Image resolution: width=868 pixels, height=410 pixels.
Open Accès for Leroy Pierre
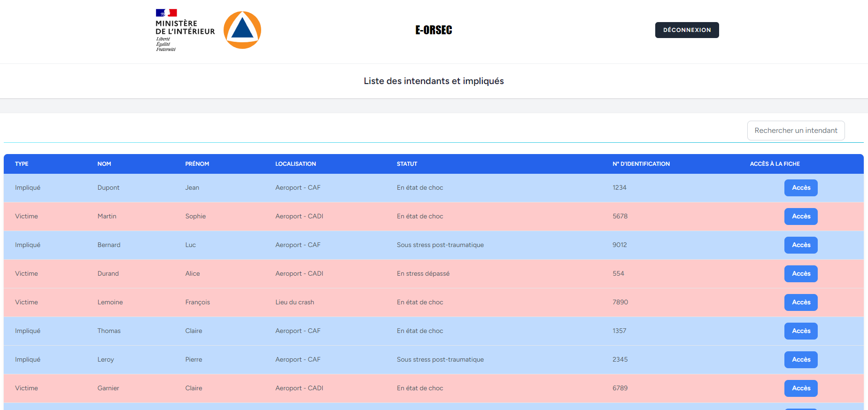click(801, 360)
